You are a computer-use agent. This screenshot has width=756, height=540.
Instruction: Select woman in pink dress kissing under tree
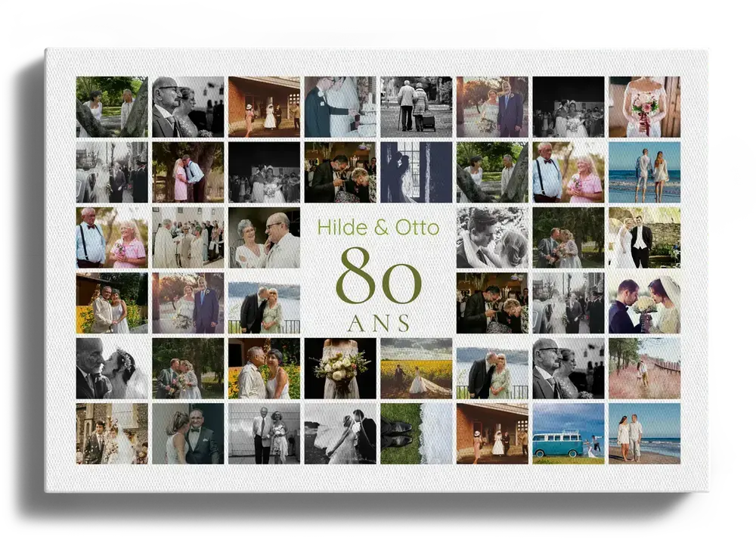pyautogui.click(x=188, y=172)
